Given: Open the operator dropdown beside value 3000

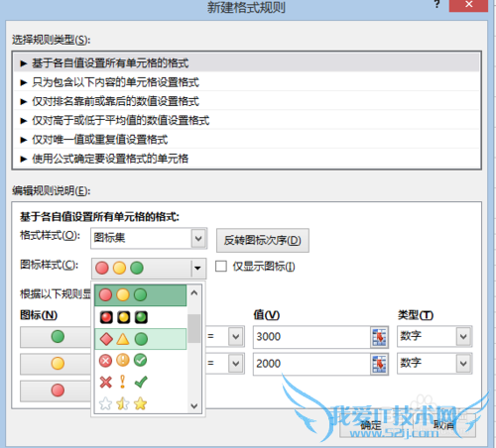Looking at the screenshot, I should click(x=235, y=337).
